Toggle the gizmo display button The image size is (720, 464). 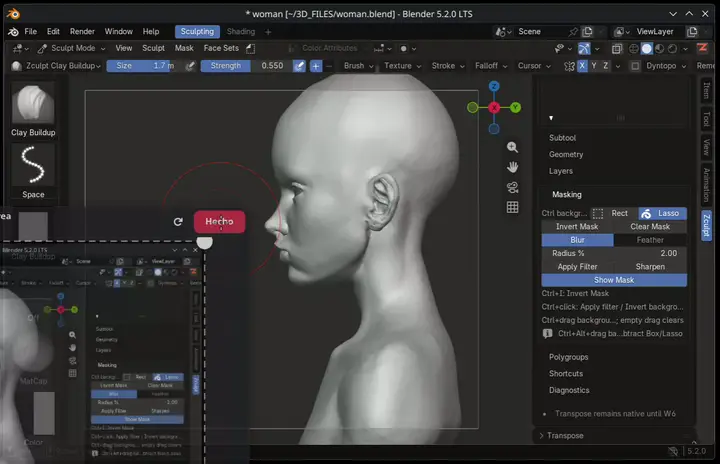584,48
